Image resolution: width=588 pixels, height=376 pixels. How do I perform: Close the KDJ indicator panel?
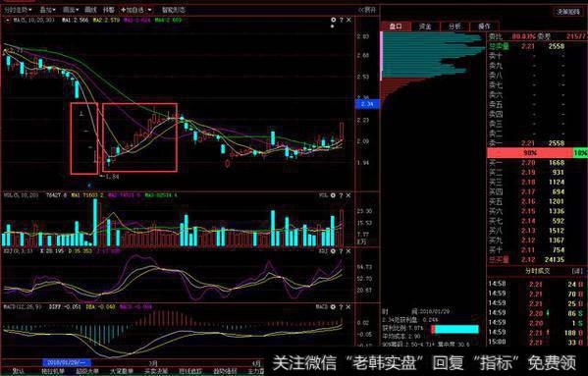[348, 250]
